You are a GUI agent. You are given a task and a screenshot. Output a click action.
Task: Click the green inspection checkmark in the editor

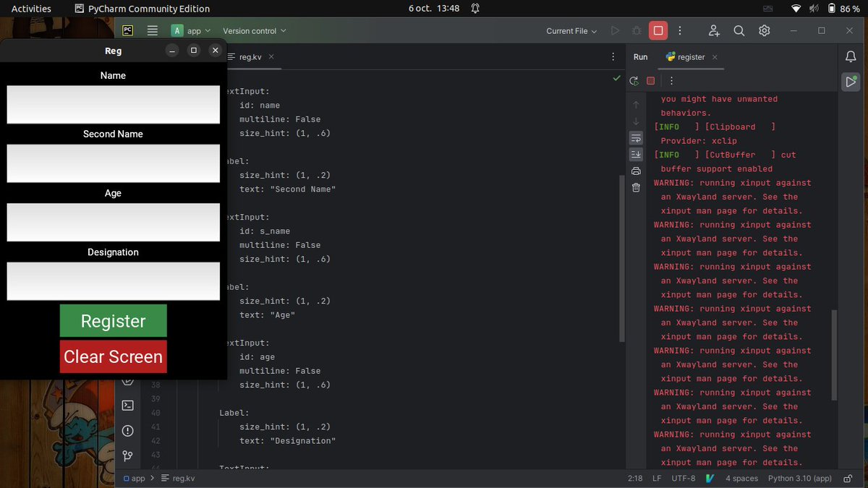(x=616, y=77)
